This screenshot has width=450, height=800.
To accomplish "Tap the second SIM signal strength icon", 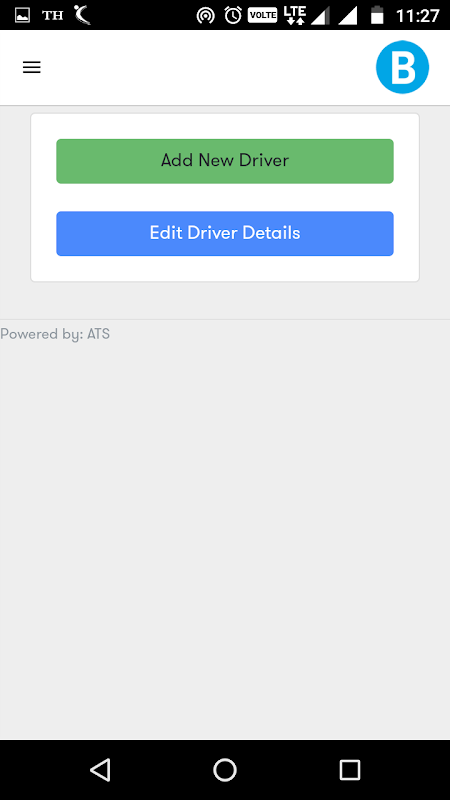I will point(348,16).
